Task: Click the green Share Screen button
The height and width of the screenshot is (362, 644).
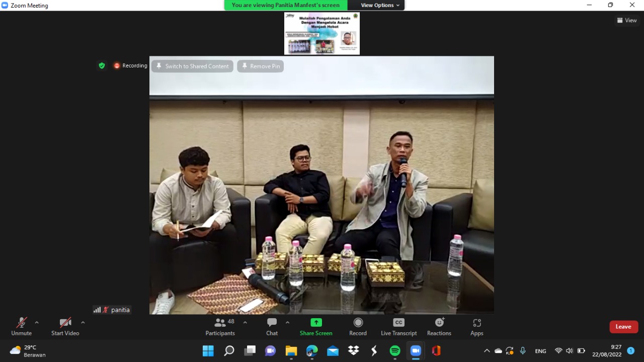Action: 316,326
